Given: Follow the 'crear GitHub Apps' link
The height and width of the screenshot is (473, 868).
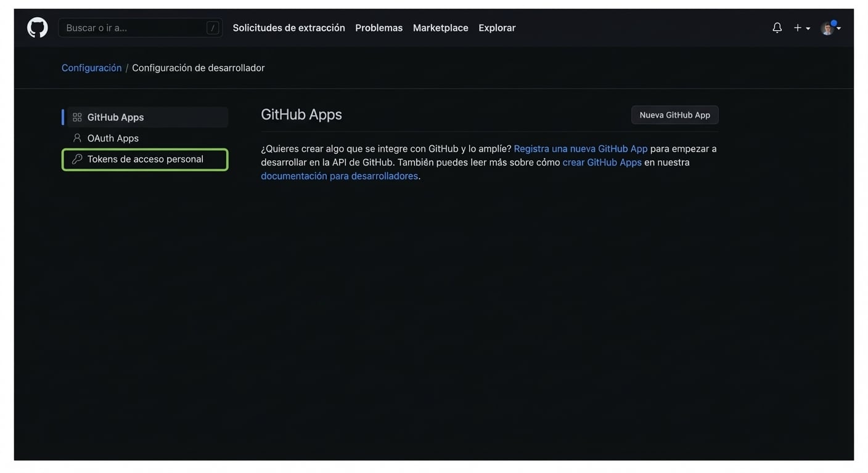Looking at the screenshot, I should (x=602, y=162).
